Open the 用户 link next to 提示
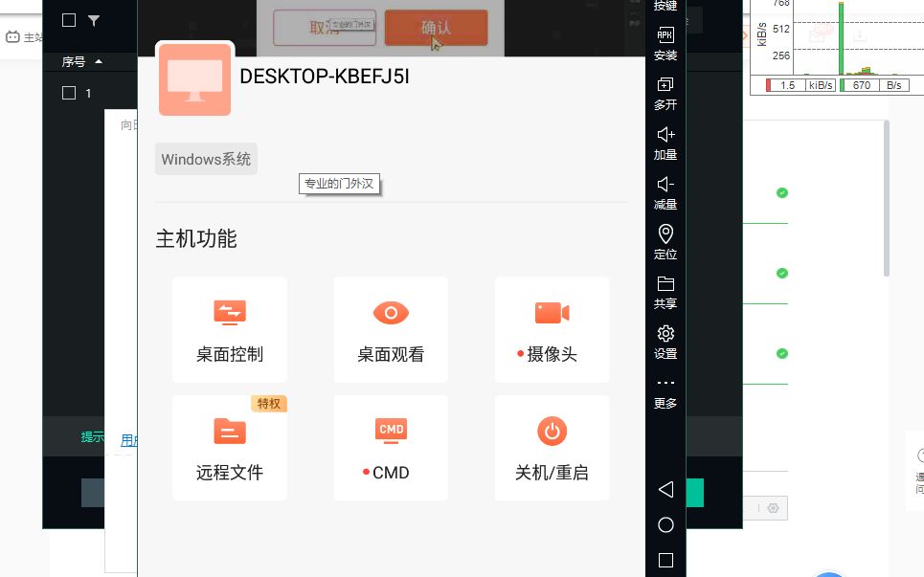The height and width of the screenshot is (577, 924). pyautogui.click(x=131, y=440)
